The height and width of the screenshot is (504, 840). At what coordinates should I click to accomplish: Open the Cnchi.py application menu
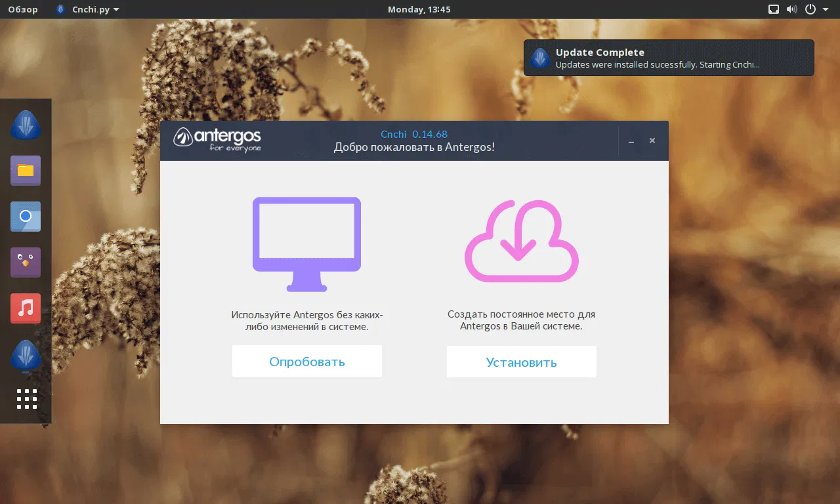click(x=88, y=10)
